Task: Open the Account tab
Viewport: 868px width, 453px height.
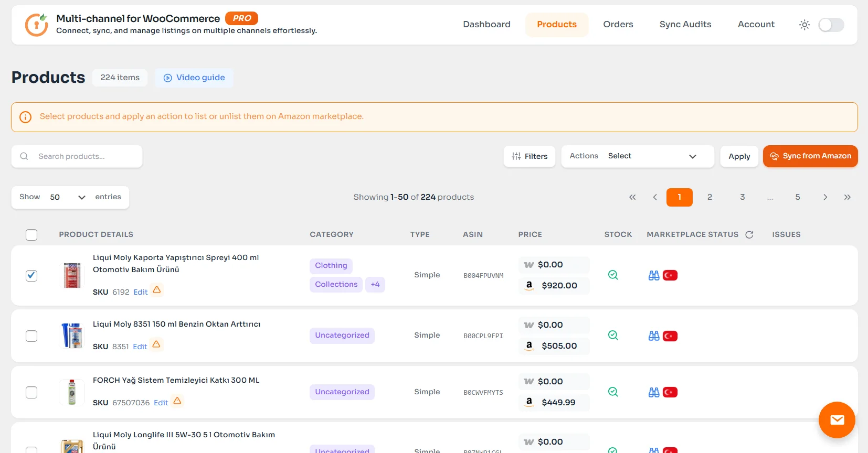Action: click(756, 24)
